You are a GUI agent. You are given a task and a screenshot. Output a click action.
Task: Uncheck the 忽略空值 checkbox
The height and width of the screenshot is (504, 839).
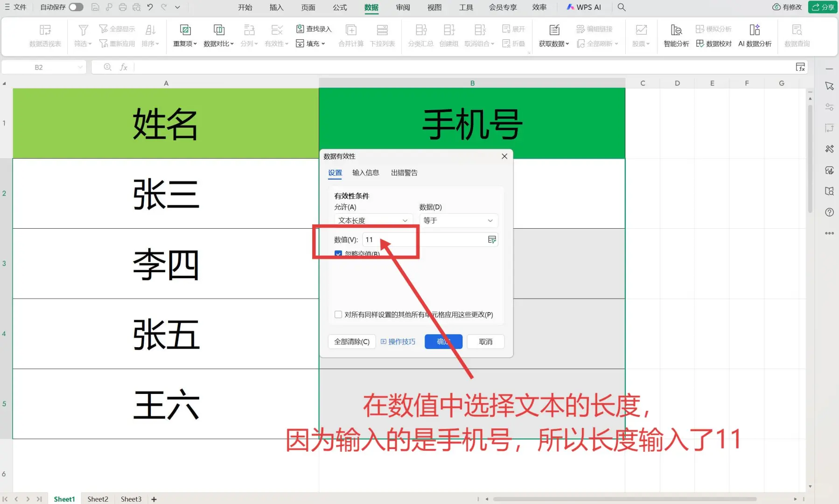coord(338,253)
